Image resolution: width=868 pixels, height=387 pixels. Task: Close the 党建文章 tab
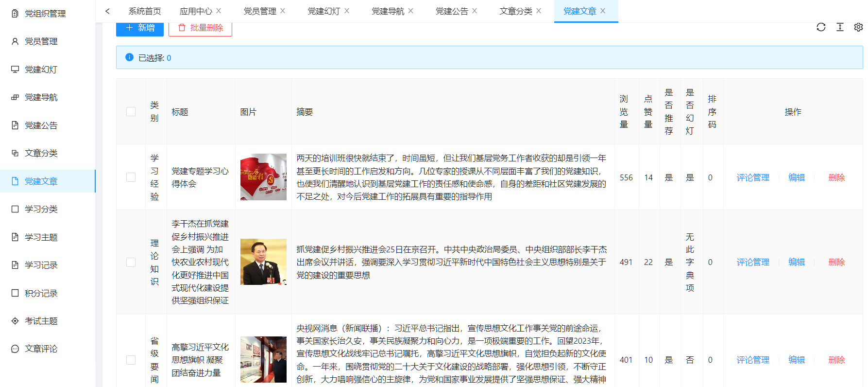pos(603,11)
